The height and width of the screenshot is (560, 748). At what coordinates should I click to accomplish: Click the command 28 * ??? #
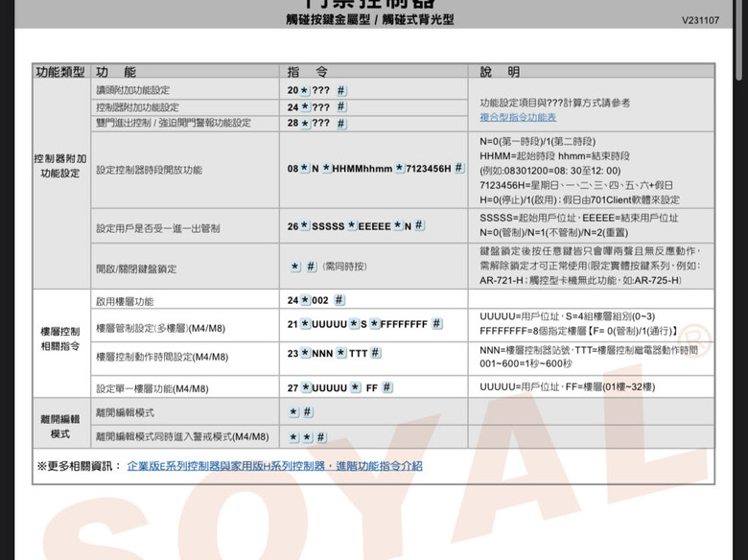pyautogui.click(x=316, y=123)
